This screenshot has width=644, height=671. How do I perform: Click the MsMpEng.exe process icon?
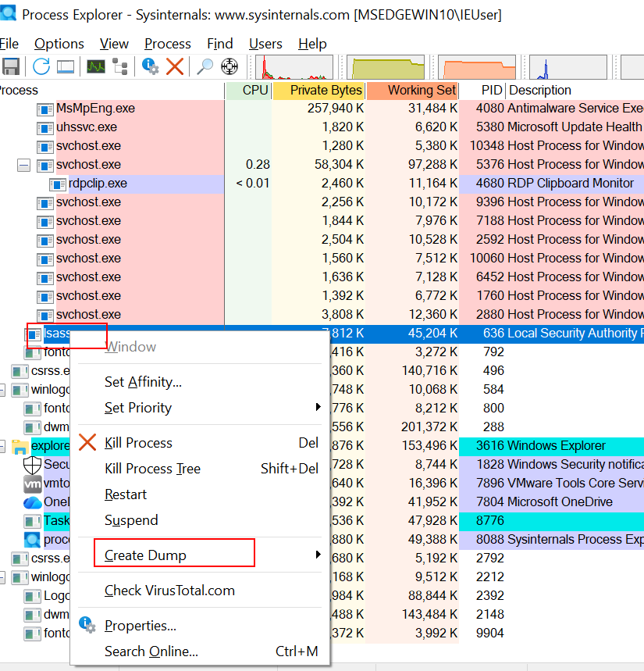[x=45, y=109]
